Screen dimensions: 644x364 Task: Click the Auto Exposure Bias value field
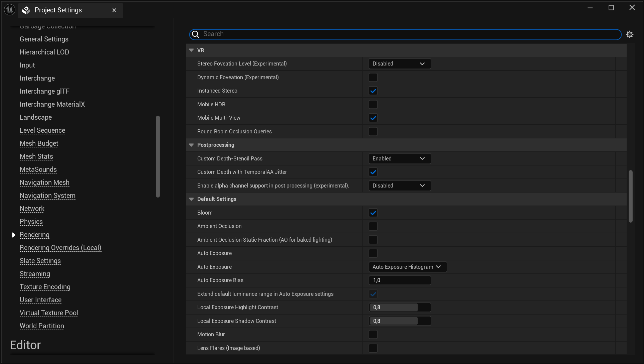click(x=400, y=280)
